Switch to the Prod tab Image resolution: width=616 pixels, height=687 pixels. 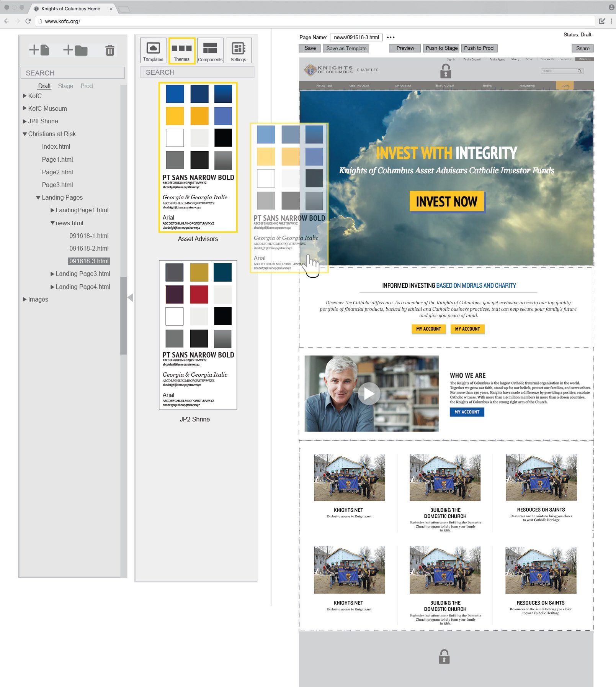click(x=87, y=86)
